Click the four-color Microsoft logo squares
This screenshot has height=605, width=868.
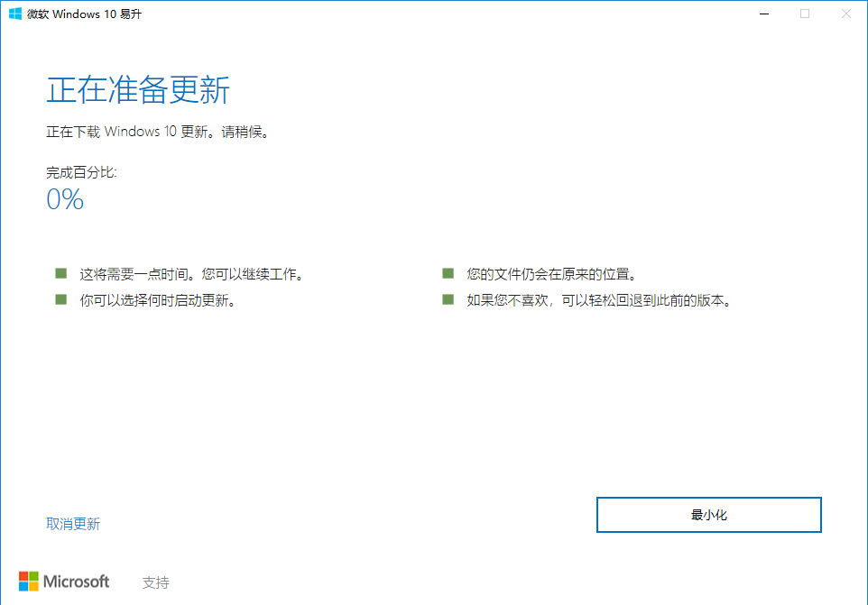29,582
